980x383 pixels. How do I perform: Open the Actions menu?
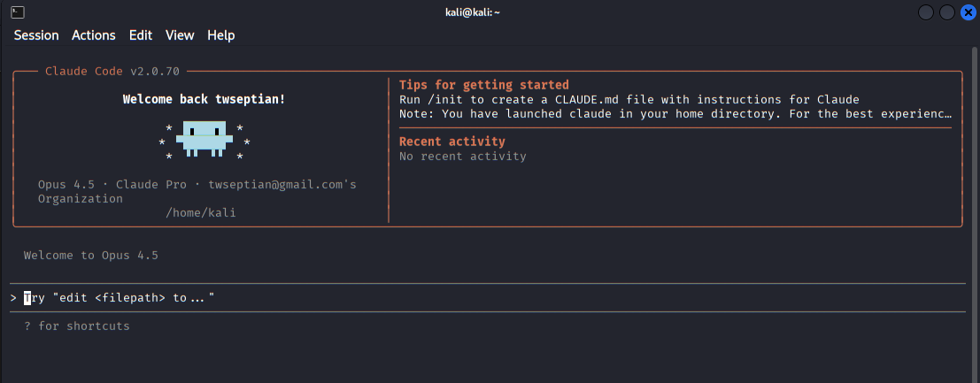point(94,35)
